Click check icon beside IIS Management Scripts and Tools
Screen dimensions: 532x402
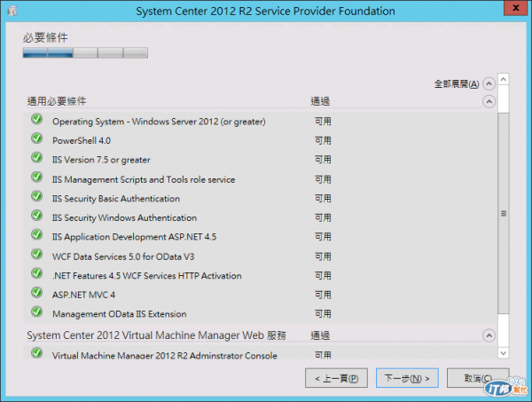tap(36, 177)
